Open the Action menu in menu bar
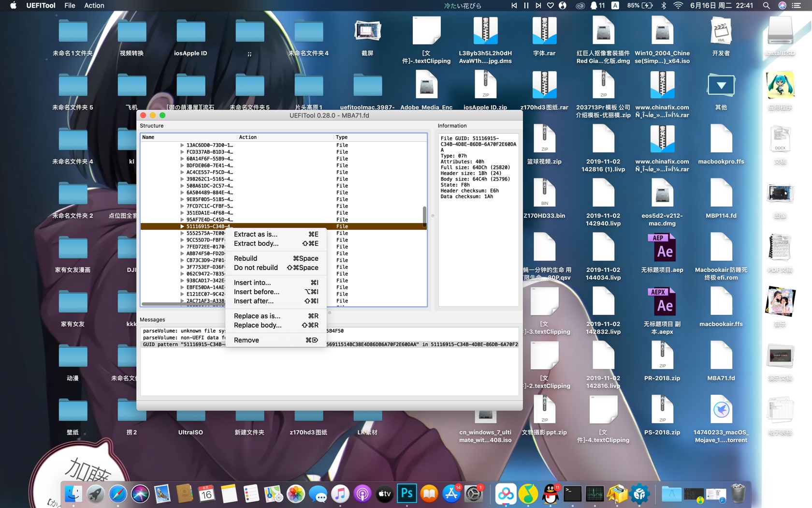This screenshot has width=812, height=508. tap(94, 5)
